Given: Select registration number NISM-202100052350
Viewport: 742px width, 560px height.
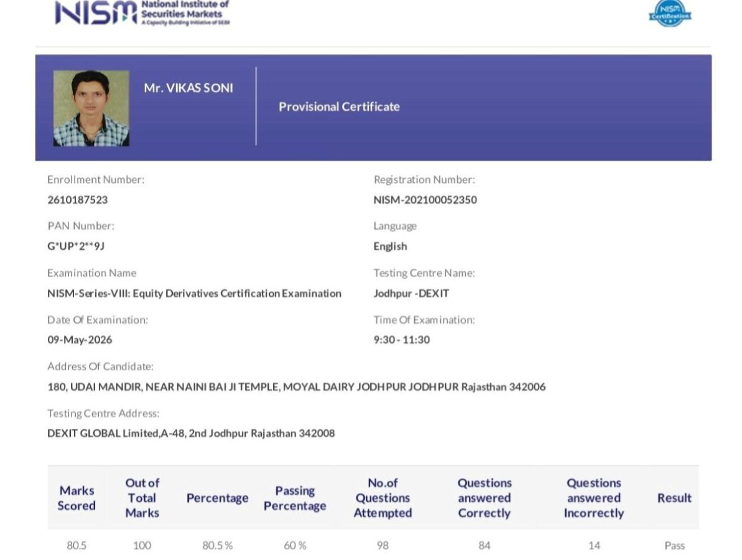Looking at the screenshot, I should click(425, 200).
